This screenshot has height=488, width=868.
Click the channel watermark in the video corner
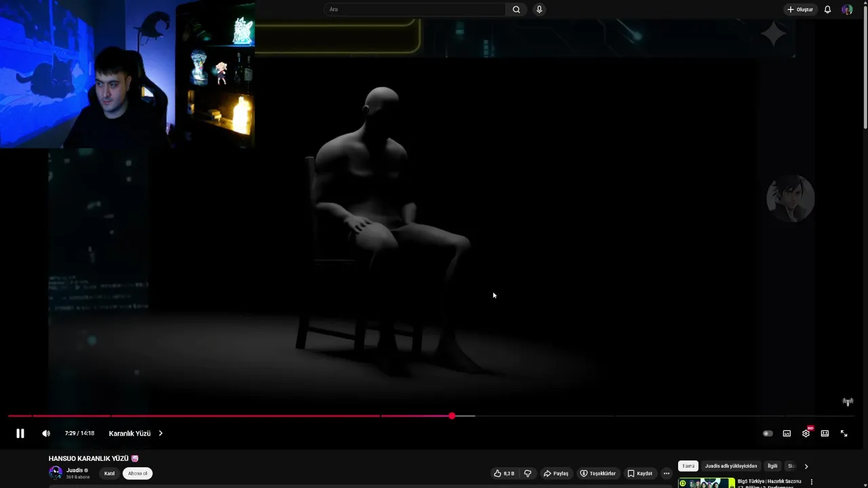[848, 402]
